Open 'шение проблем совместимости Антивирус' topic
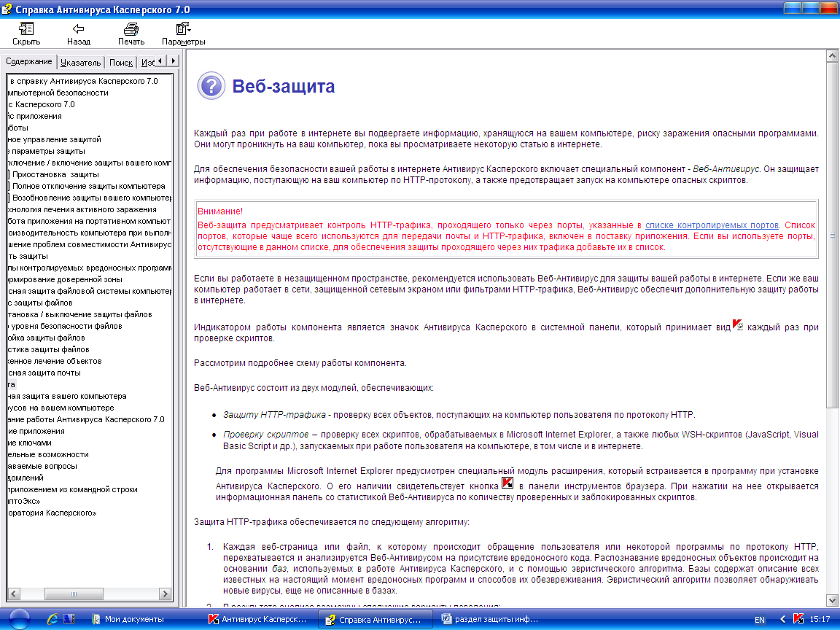This screenshot has width=840, height=630. click(x=90, y=244)
